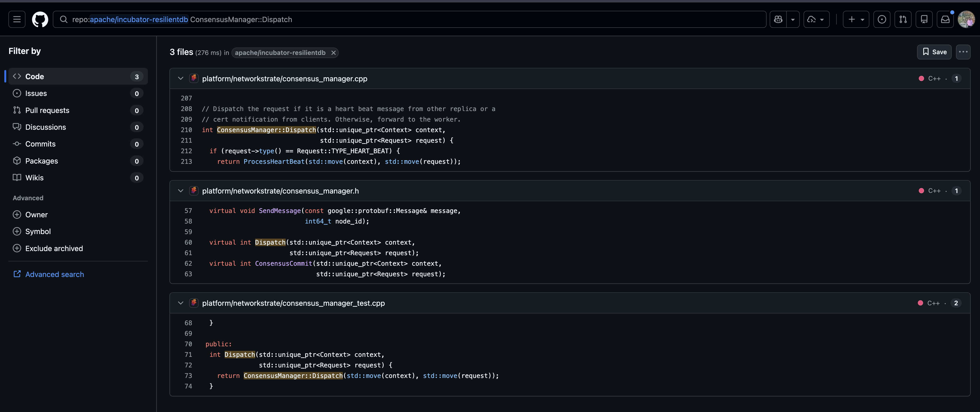
Task: Collapse the consensus_manager_test.cpp result
Action: pyautogui.click(x=181, y=303)
